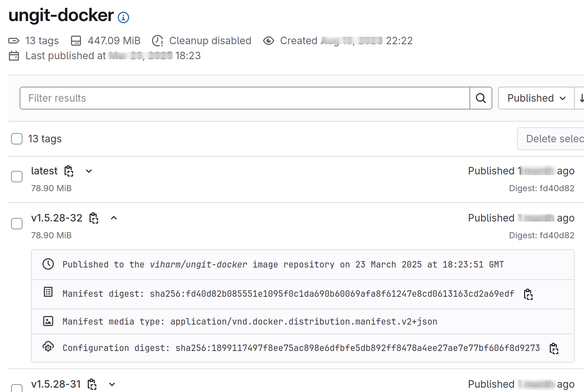Run search with the magnifier button
Screen dimensions: 584x392
click(x=481, y=98)
